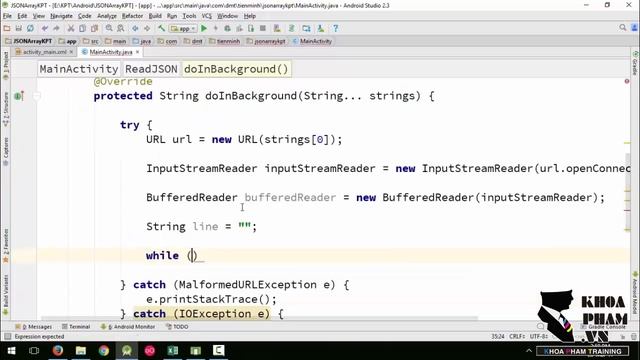The width and height of the screenshot is (640, 360).
Task: Open the TODO tool window
Action: 177,327
